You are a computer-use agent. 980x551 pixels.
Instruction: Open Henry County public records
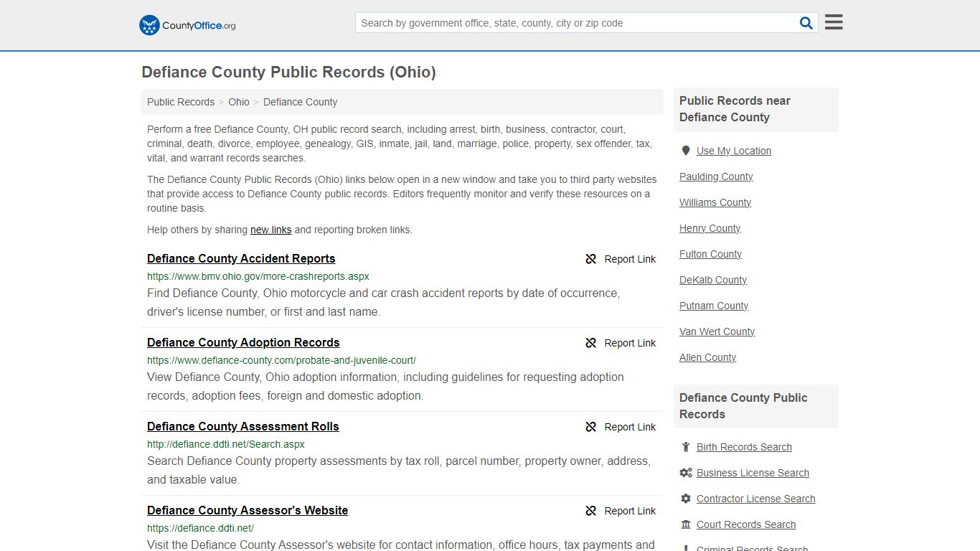710,228
